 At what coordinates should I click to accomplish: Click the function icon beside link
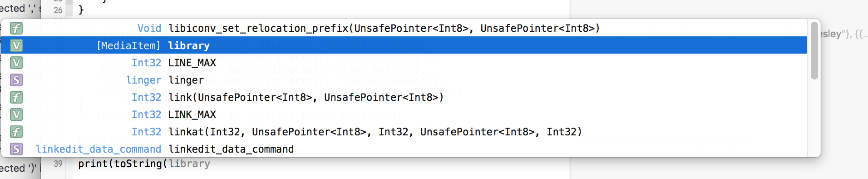(16, 97)
